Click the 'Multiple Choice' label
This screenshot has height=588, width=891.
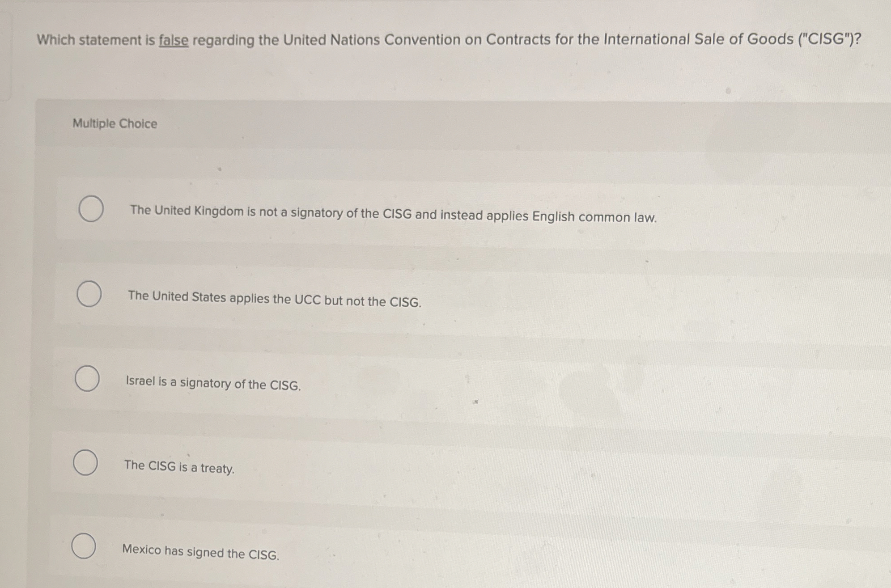point(114,124)
